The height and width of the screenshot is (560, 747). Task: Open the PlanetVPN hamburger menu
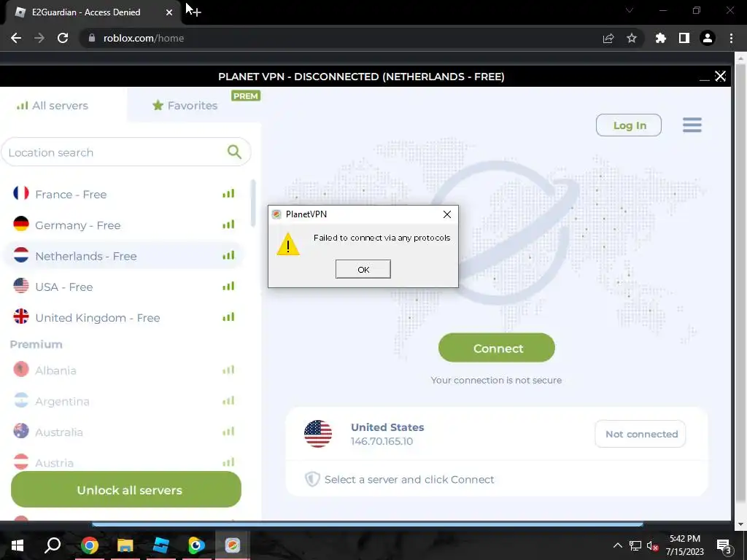692,125
